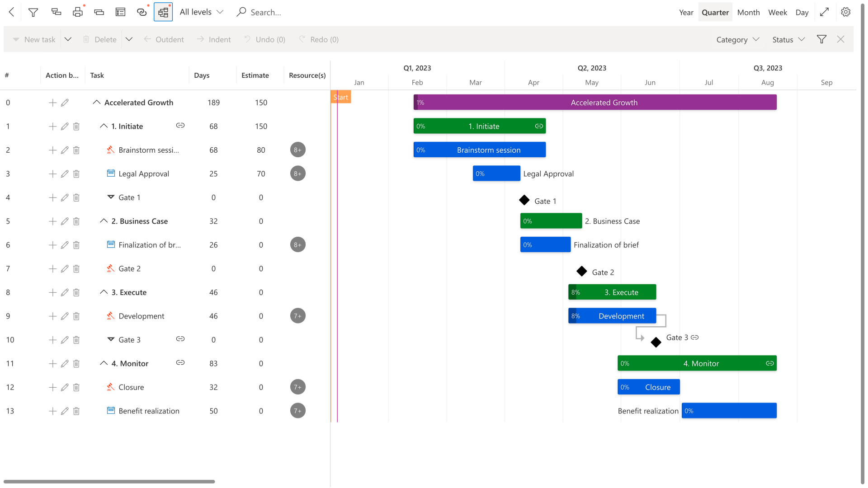
Task: Switch timeline to Quarter view
Action: pyautogui.click(x=715, y=13)
